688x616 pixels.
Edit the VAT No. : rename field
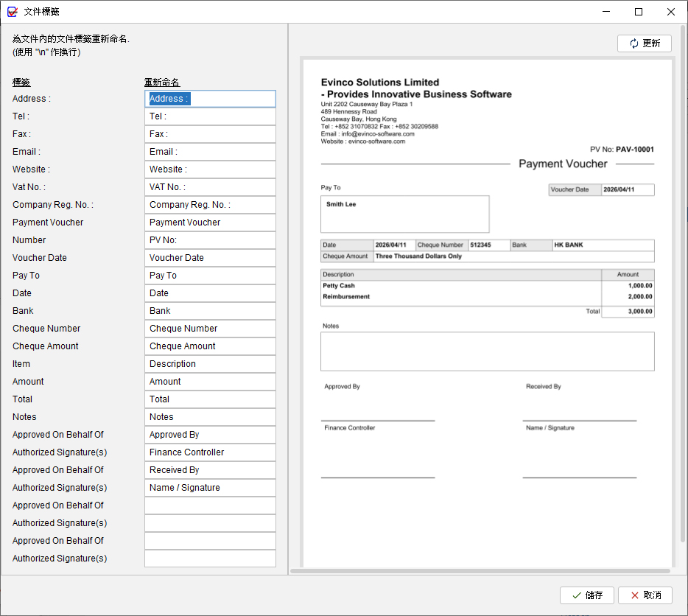[210, 187]
